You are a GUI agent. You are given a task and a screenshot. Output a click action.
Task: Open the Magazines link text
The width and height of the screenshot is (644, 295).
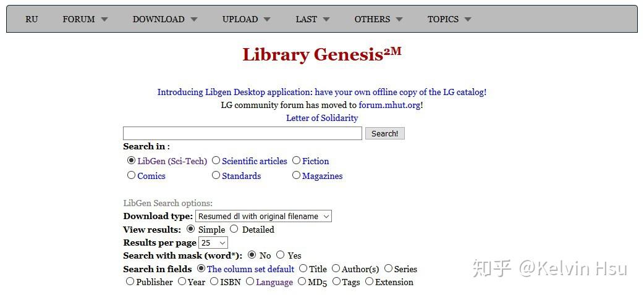pyautogui.click(x=323, y=176)
